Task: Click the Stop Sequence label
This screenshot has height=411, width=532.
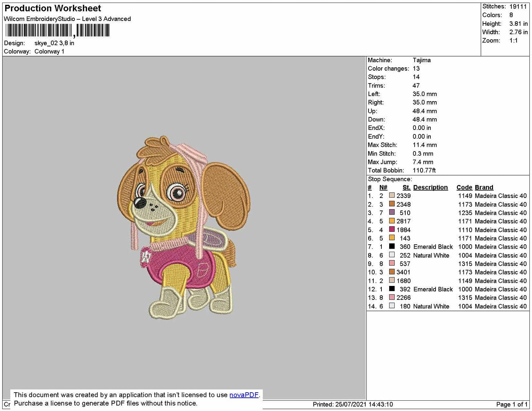Action: pos(390,179)
